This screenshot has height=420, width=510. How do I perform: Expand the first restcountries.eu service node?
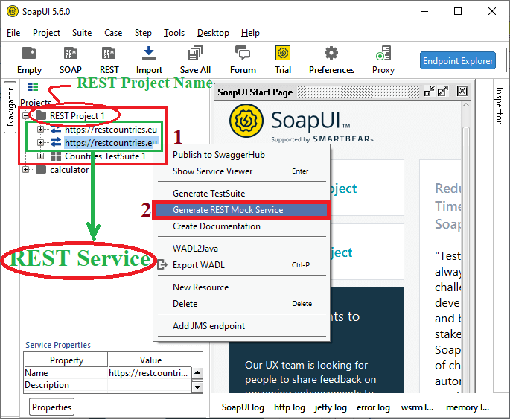(40, 130)
